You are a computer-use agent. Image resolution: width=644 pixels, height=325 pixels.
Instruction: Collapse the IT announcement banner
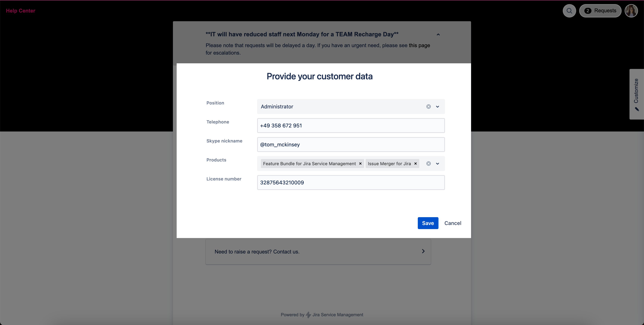[x=438, y=34]
